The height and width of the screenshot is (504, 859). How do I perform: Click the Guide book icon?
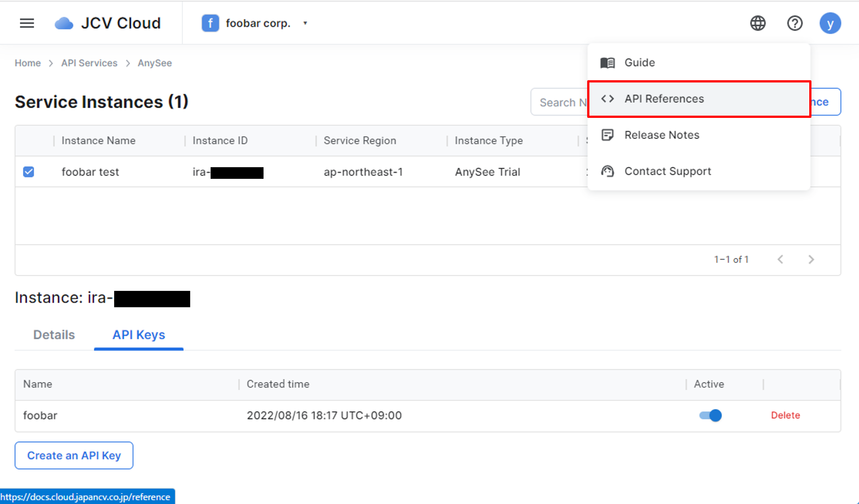607,63
